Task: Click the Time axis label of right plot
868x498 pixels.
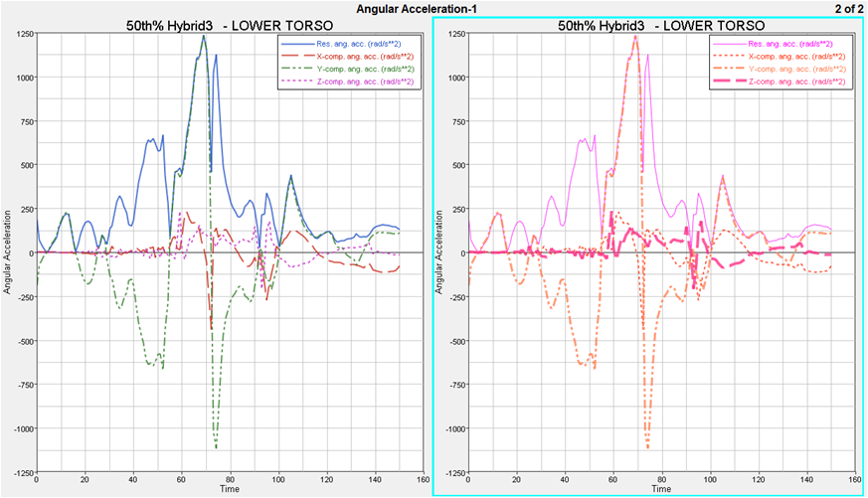Action: (x=661, y=489)
